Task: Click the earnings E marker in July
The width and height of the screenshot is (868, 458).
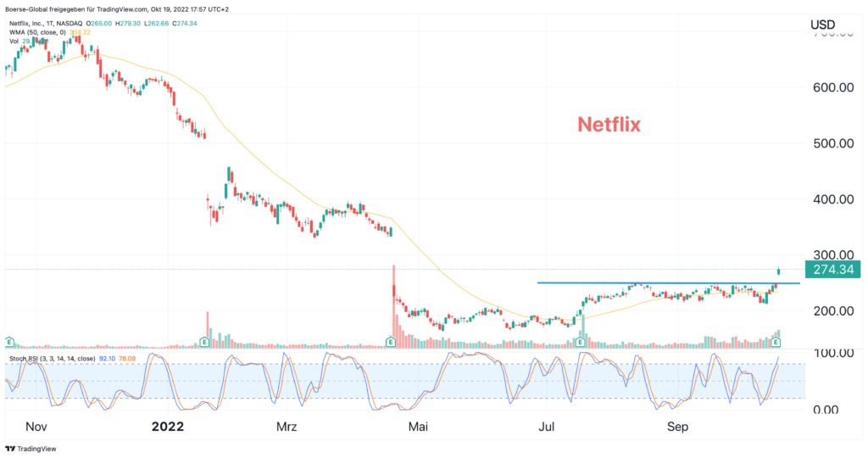Action: tap(580, 342)
